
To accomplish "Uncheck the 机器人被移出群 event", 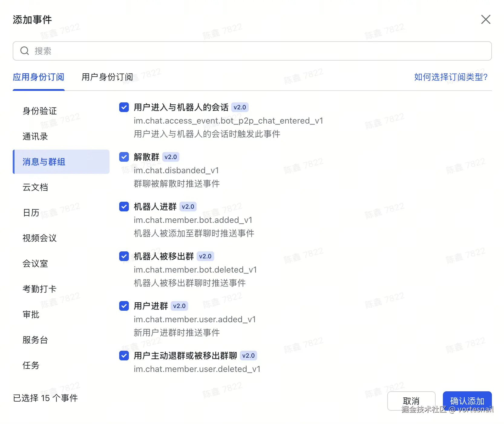I will 124,256.
